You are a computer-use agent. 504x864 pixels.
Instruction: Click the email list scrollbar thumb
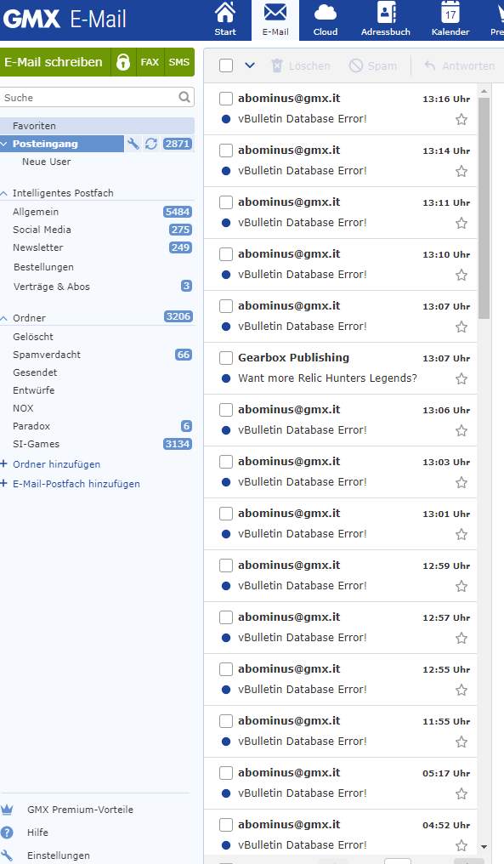point(484,208)
